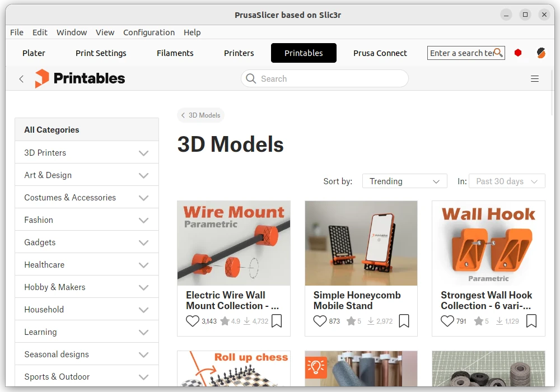Open the Past 30 days dropdown
This screenshot has width=560, height=392.
[507, 181]
